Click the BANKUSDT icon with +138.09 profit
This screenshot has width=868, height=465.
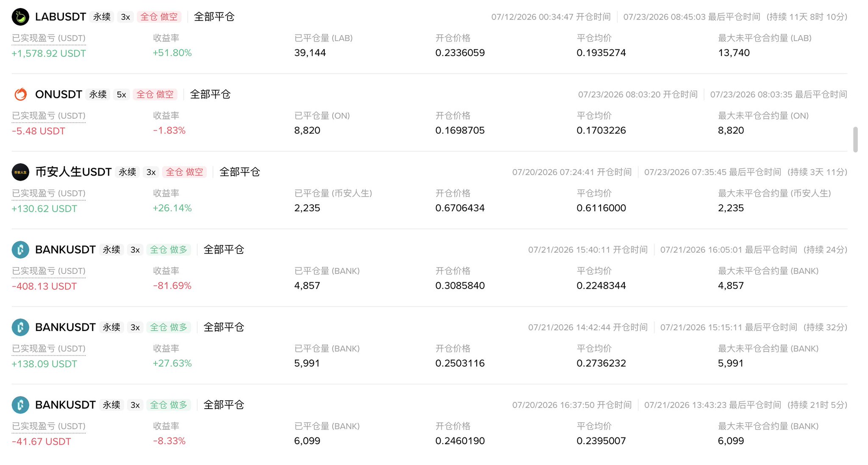pos(20,327)
